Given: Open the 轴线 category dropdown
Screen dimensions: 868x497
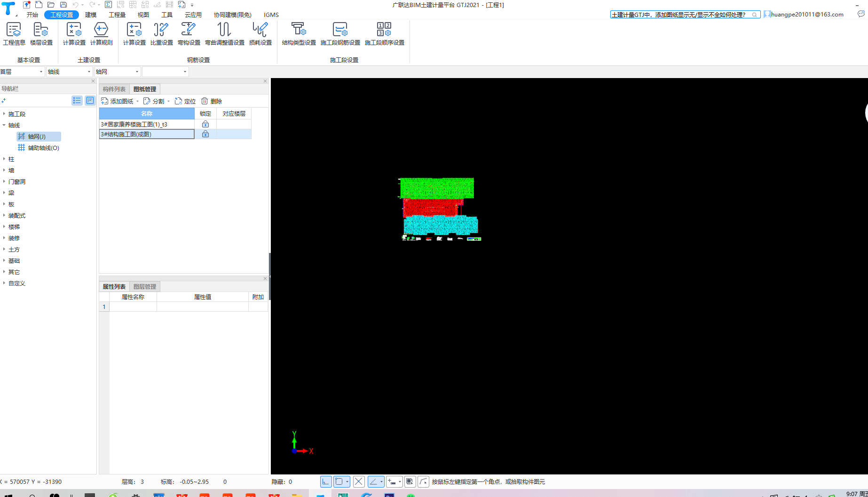Looking at the screenshot, I should (x=69, y=71).
